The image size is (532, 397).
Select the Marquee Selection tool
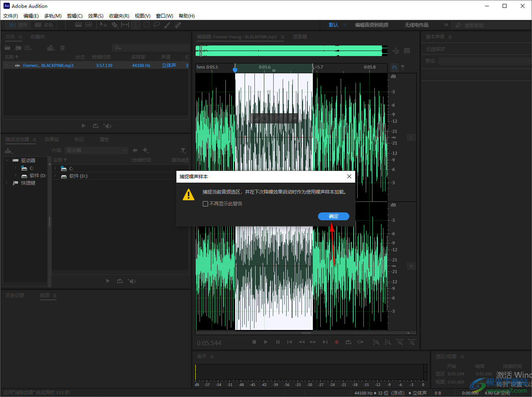click(x=147, y=25)
